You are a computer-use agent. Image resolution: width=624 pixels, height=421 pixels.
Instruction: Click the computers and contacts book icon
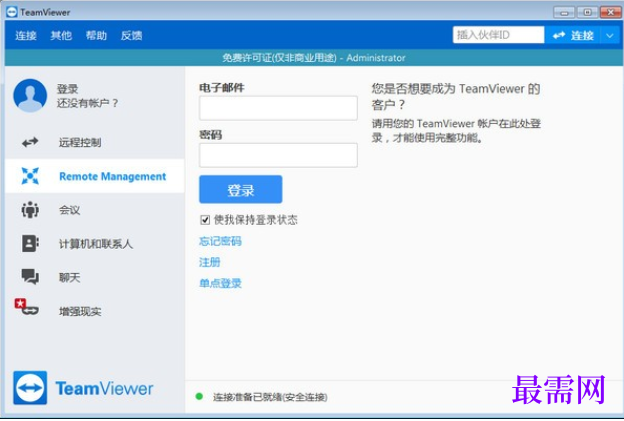pos(30,244)
